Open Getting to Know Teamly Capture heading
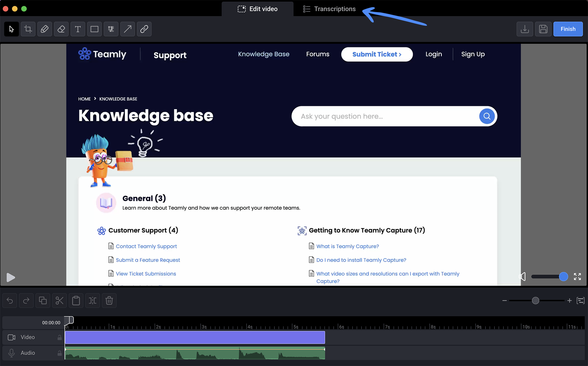 pyautogui.click(x=367, y=230)
